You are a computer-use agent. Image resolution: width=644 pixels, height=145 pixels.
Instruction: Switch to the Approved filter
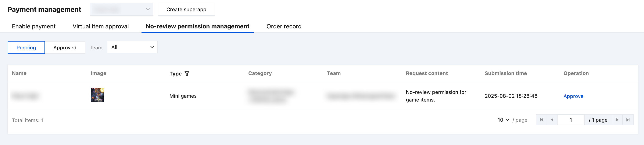[x=65, y=47]
